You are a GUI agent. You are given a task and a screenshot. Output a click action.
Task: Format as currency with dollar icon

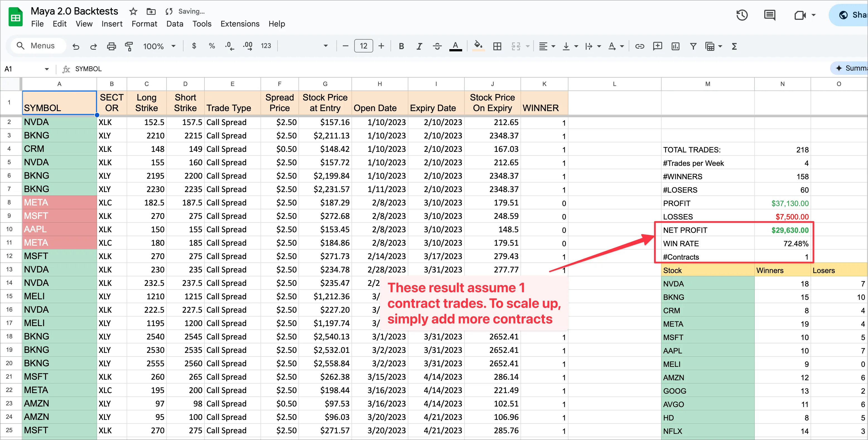[x=194, y=46]
